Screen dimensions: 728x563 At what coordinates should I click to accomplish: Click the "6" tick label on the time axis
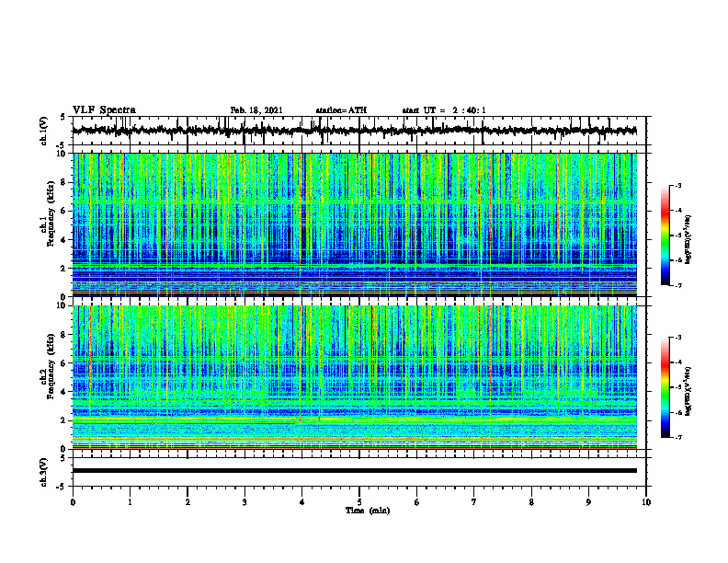417,502
